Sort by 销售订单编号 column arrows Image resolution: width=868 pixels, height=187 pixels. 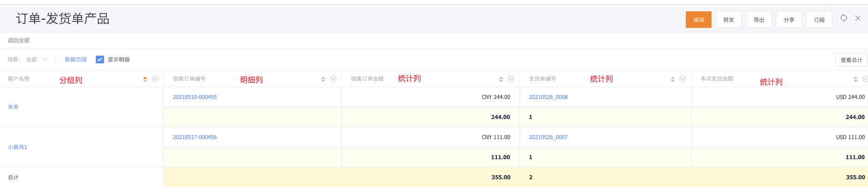[323, 79]
